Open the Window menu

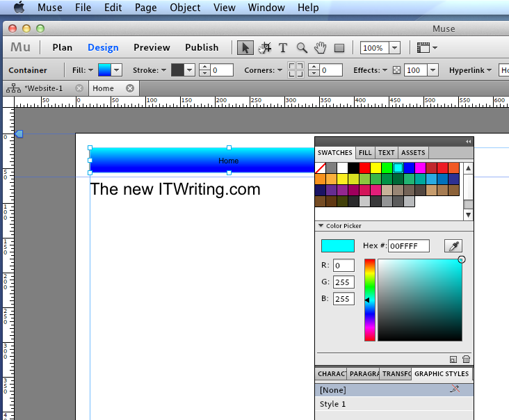[266, 7]
